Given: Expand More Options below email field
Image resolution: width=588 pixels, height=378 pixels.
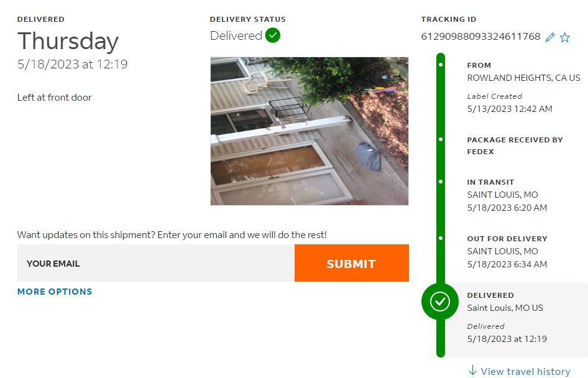Looking at the screenshot, I should pos(55,292).
